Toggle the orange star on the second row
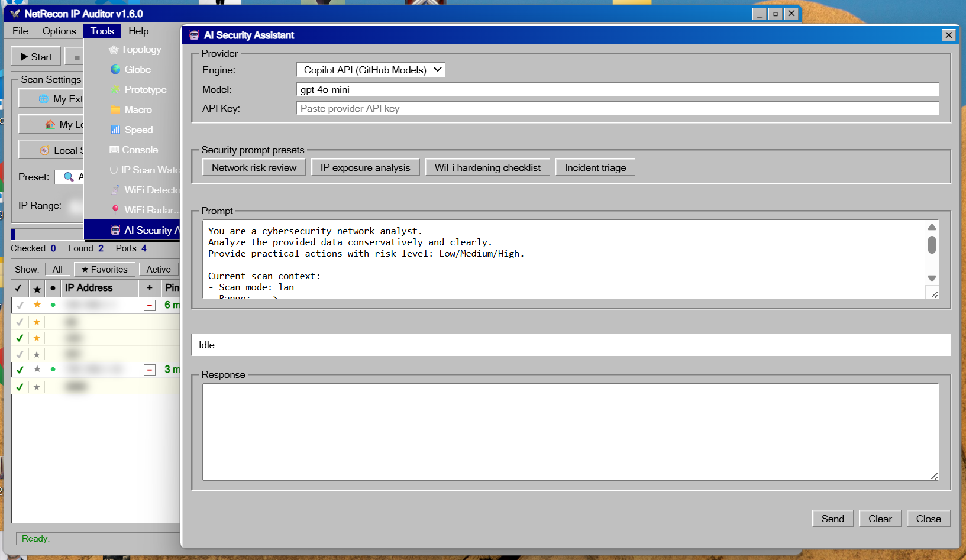 point(37,322)
